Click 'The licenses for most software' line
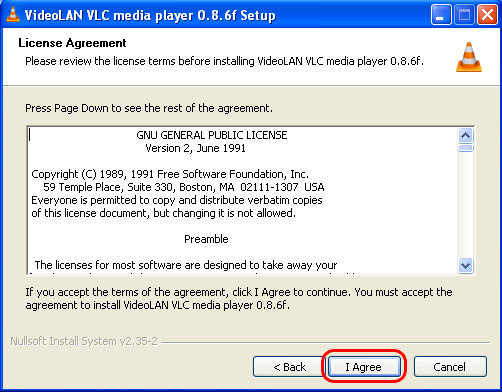The width and height of the screenshot is (502, 392). click(186, 265)
